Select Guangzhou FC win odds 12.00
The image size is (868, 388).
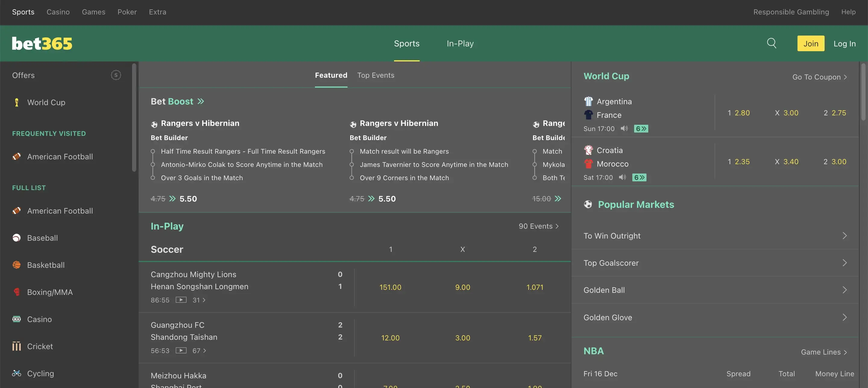(x=390, y=338)
